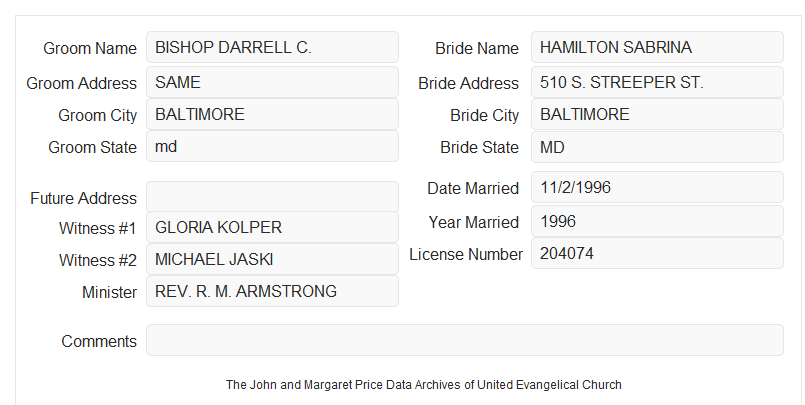Click the Comments label

point(99,341)
